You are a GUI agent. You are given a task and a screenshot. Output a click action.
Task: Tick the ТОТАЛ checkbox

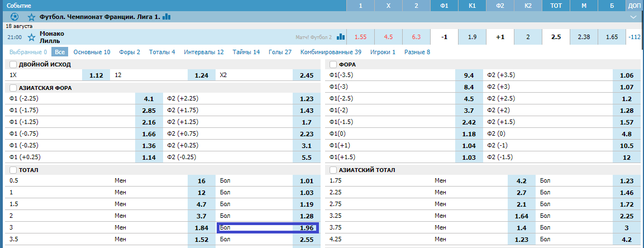pos(13,170)
